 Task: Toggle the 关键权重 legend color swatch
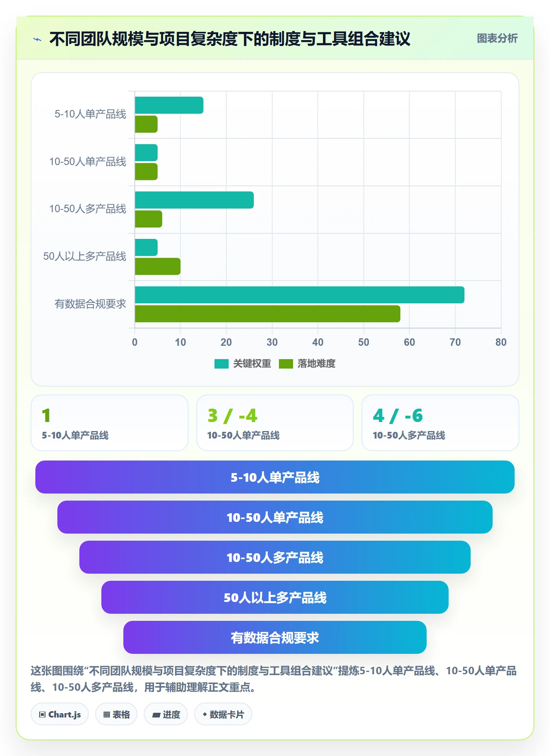221,364
